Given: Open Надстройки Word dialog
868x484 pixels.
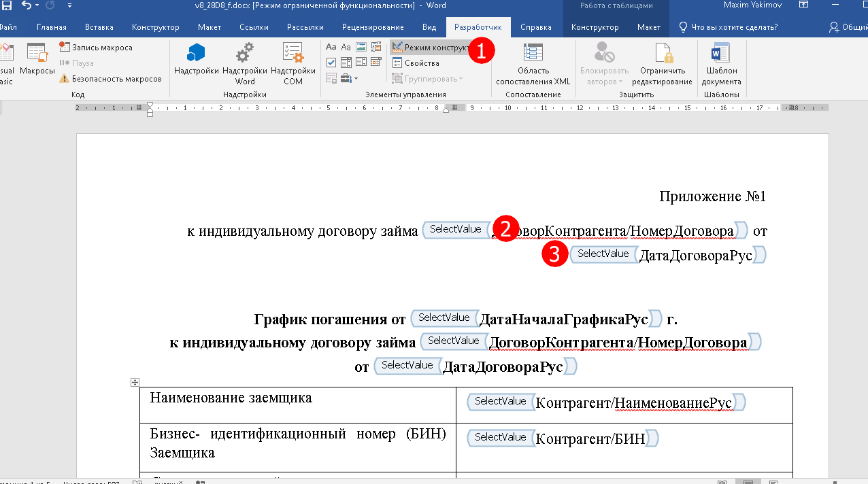Looking at the screenshot, I should [x=245, y=63].
